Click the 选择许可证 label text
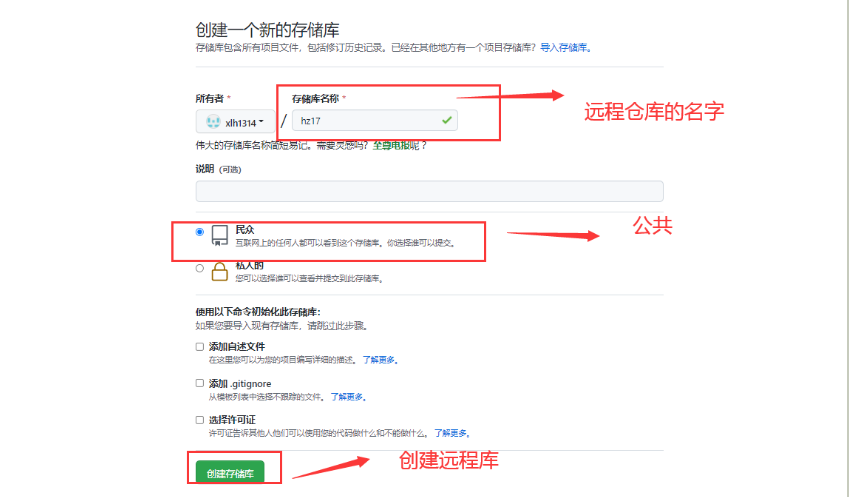 [232, 420]
